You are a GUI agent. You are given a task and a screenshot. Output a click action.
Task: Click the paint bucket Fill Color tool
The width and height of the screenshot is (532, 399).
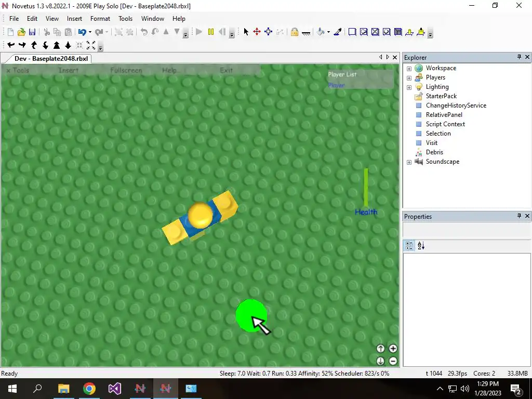[321, 32]
